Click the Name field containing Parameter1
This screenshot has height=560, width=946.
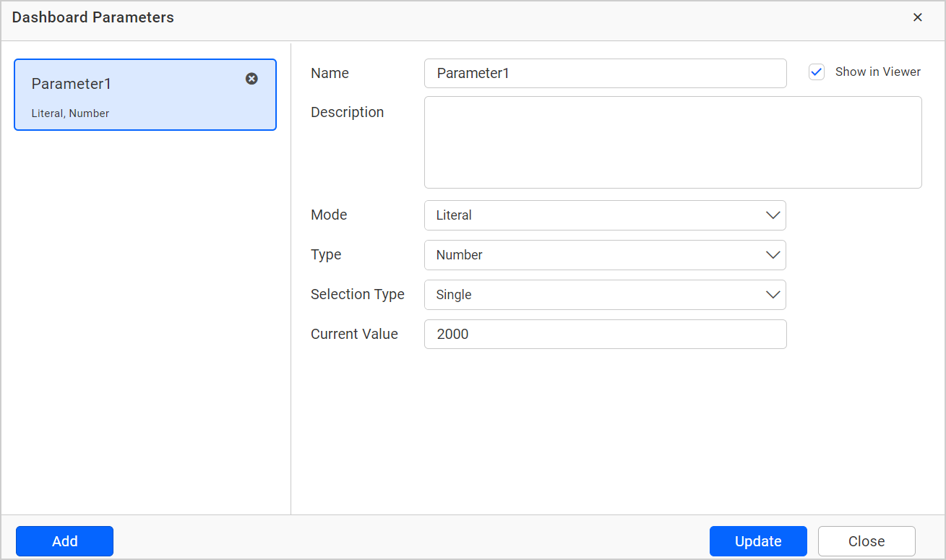605,73
